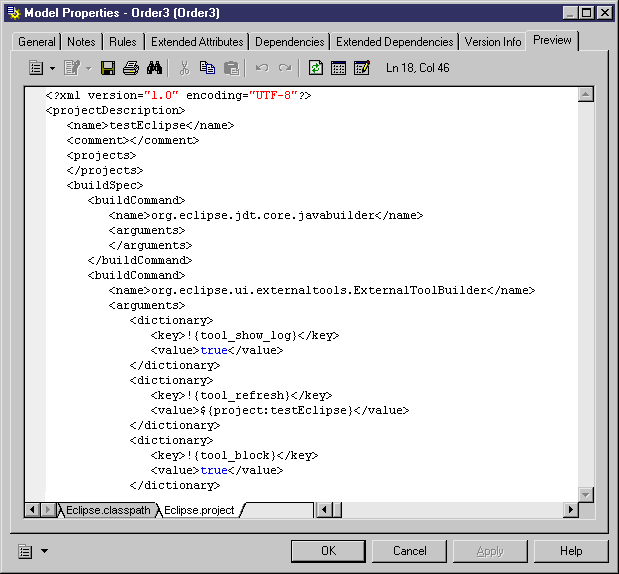Click the Show Generation Options icon
The width and height of the screenshot is (619, 574).
[x=362, y=68]
